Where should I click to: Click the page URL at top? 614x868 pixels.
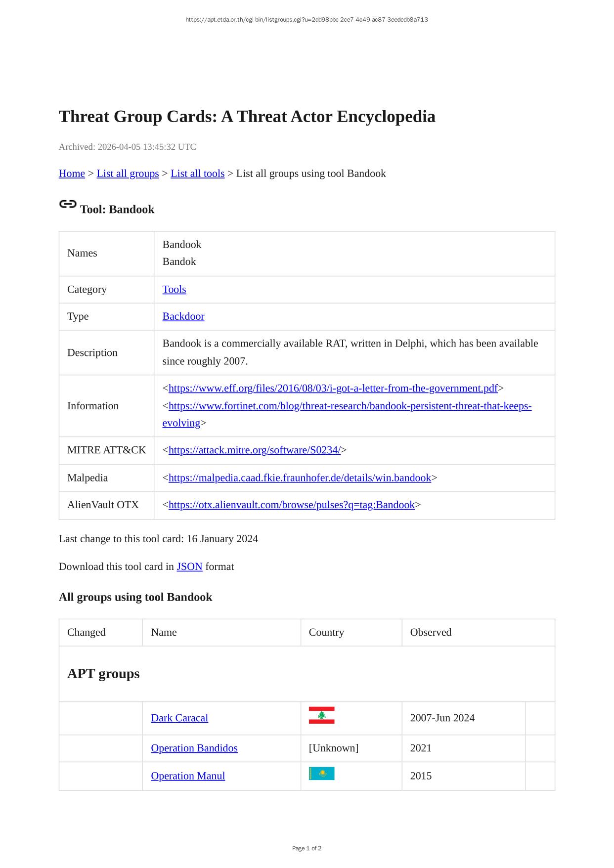pos(307,20)
